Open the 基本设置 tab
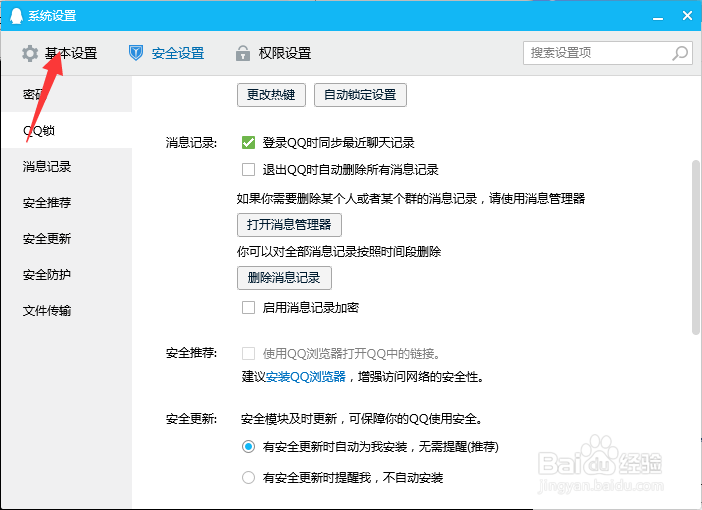The height and width of the screenshot is (510, 702). click(71, 53)
